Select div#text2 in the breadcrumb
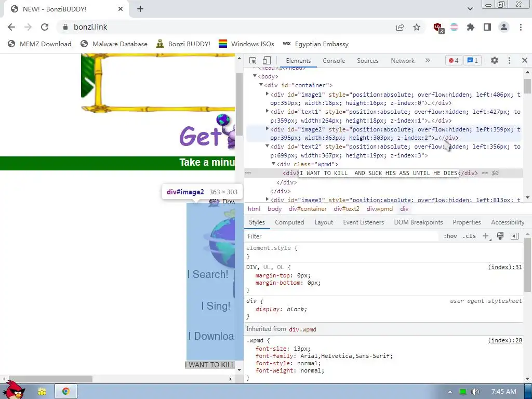This screenshot has height=399, width=532. [x=347, y=209]
